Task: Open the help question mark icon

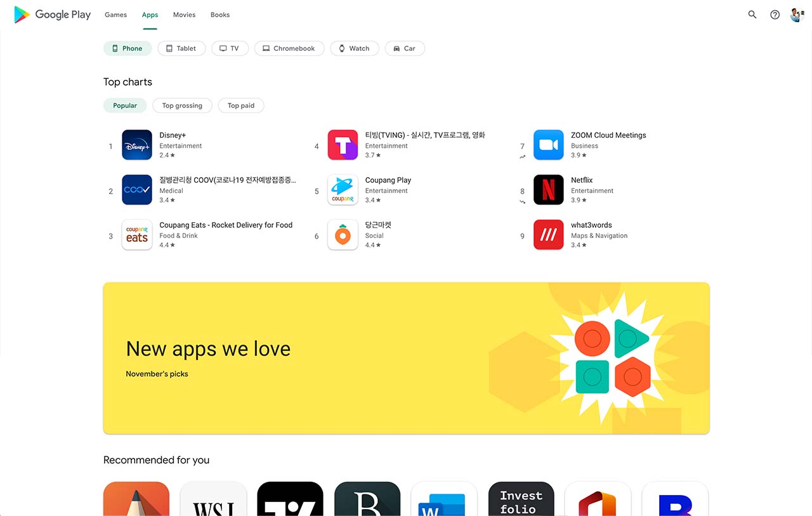Action: click(775, 15)
